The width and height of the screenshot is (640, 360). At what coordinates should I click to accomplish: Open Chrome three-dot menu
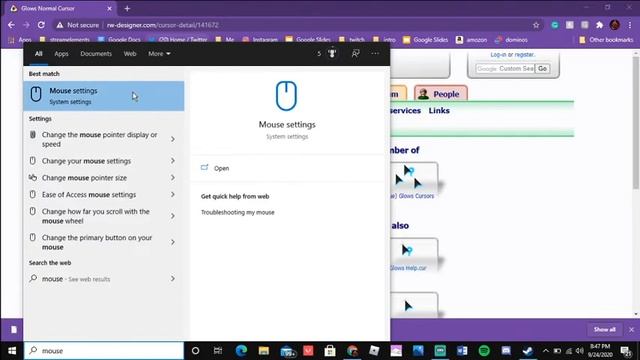click(631, 25)
